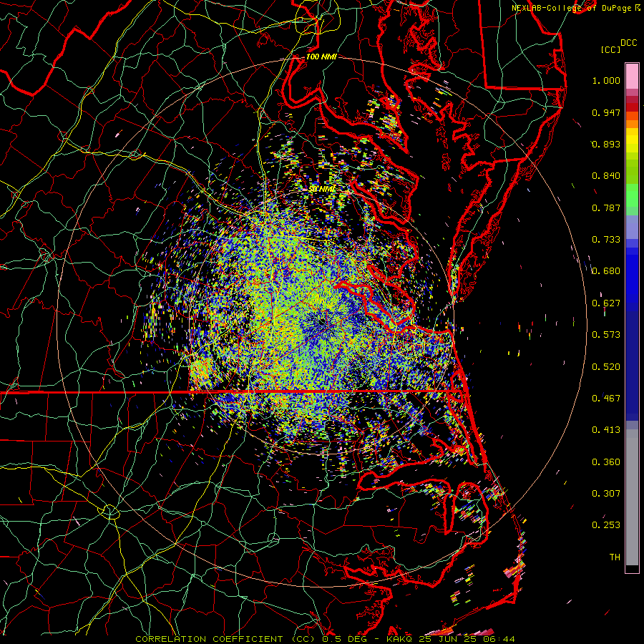Pick the black TH segment of color bar
This screenshot has width=644, height=644.
632,569
